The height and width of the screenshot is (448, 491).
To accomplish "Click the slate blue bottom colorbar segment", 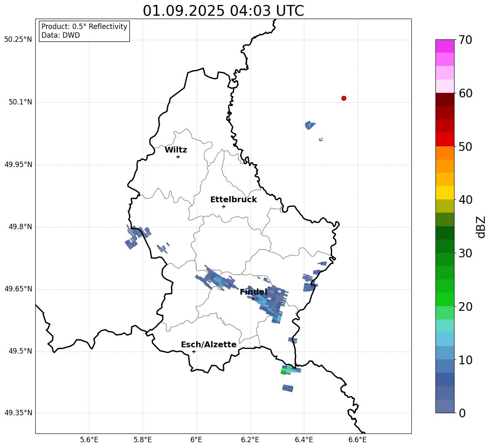I will (x=445, y=406).
